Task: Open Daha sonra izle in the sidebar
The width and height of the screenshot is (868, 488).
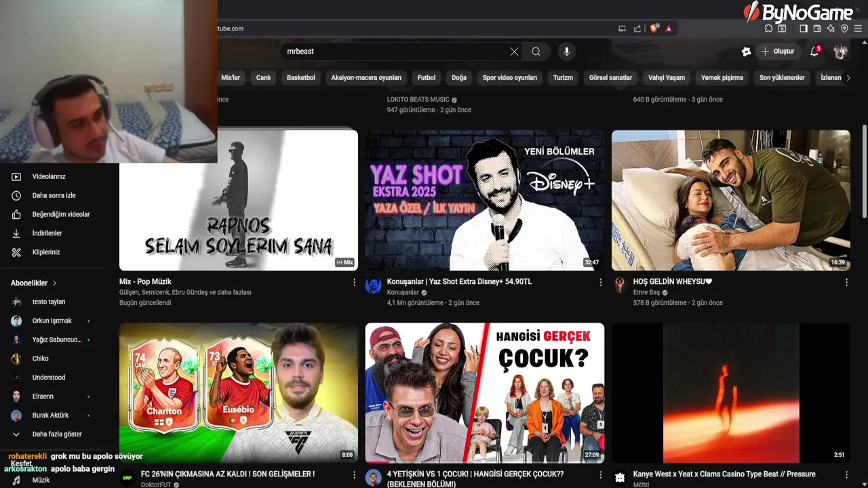Action: 53,196
